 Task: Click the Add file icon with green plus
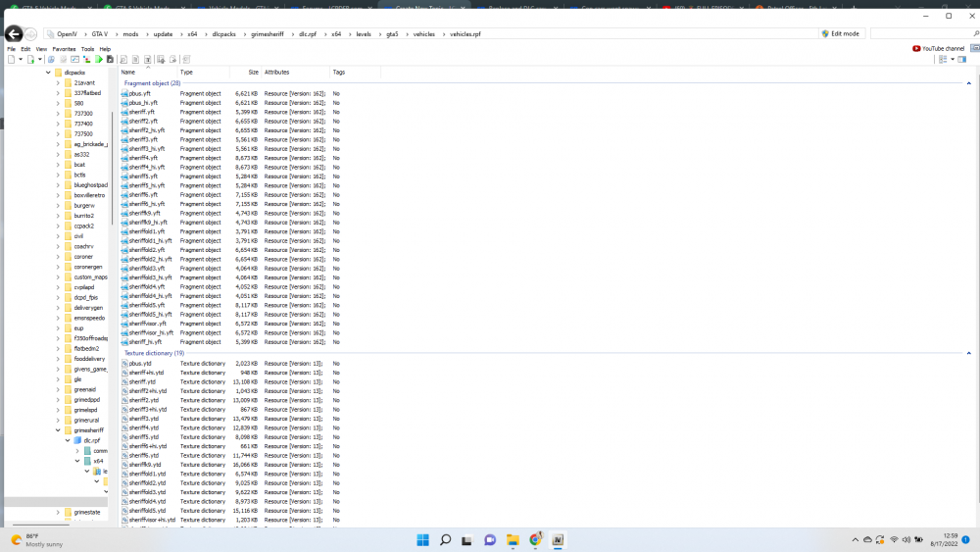click(30, 60)
